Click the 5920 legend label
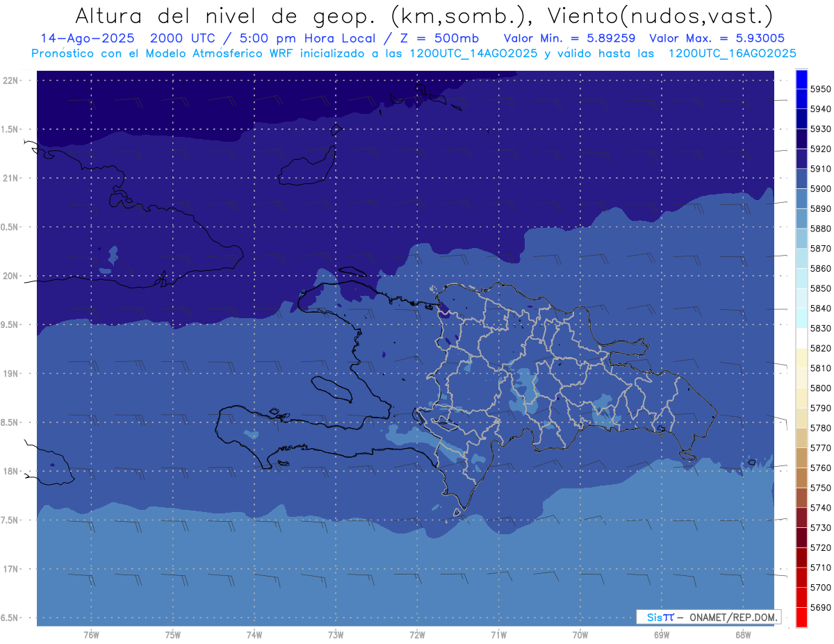 pos(821,149)
